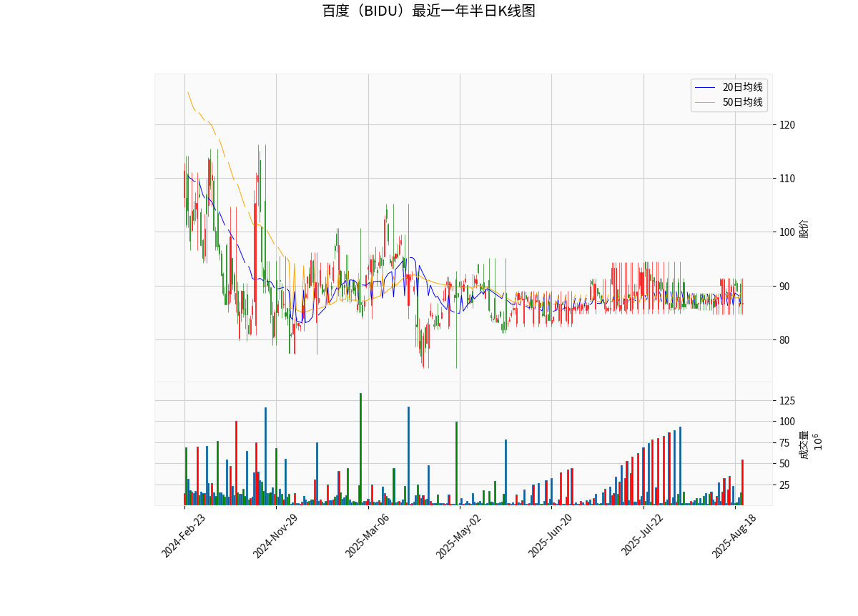Click the 90 price axis tick
Image resolution: width=858 pixels, height=616 pixels.
[786, 286]
